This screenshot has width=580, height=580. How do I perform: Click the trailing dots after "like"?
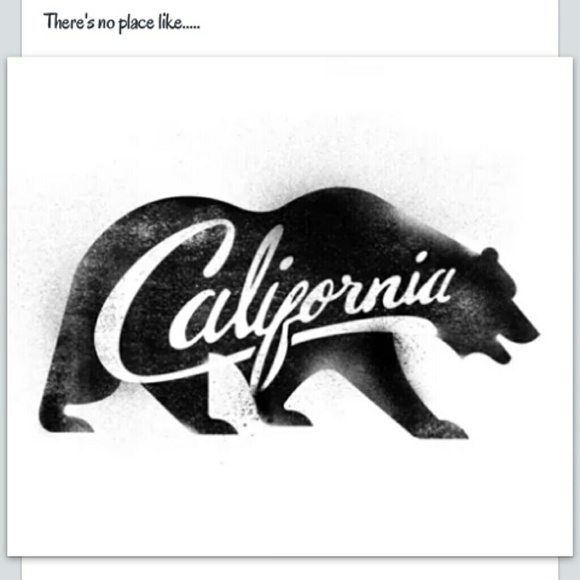(191, 28)
